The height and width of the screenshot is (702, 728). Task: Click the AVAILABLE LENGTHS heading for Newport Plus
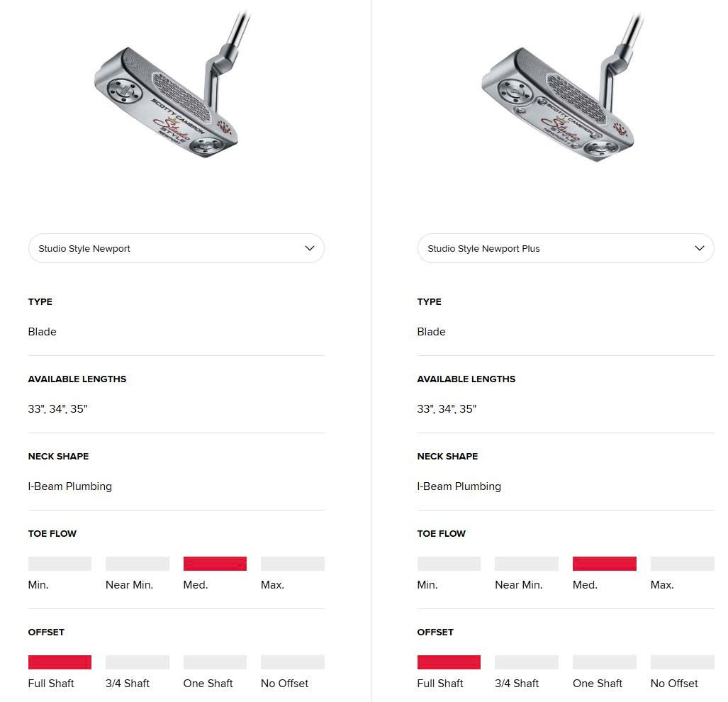click(466, 379)
